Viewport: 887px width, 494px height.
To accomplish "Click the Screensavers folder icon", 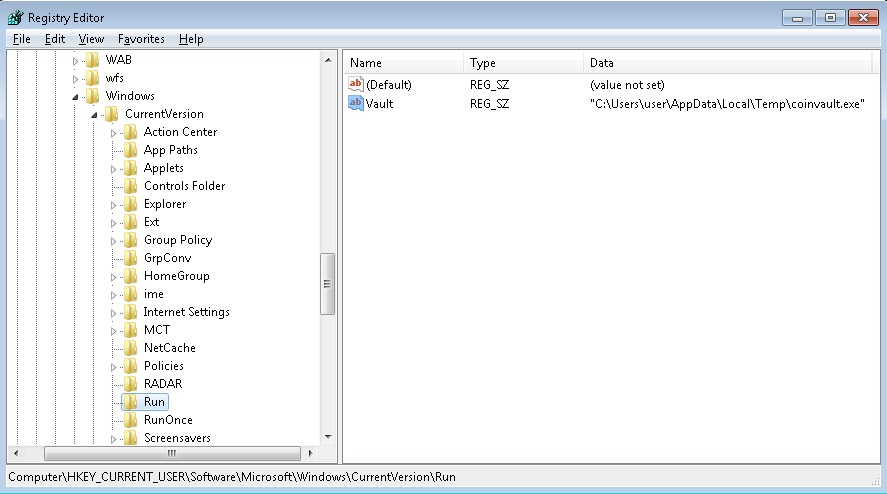I will (131, 438).
